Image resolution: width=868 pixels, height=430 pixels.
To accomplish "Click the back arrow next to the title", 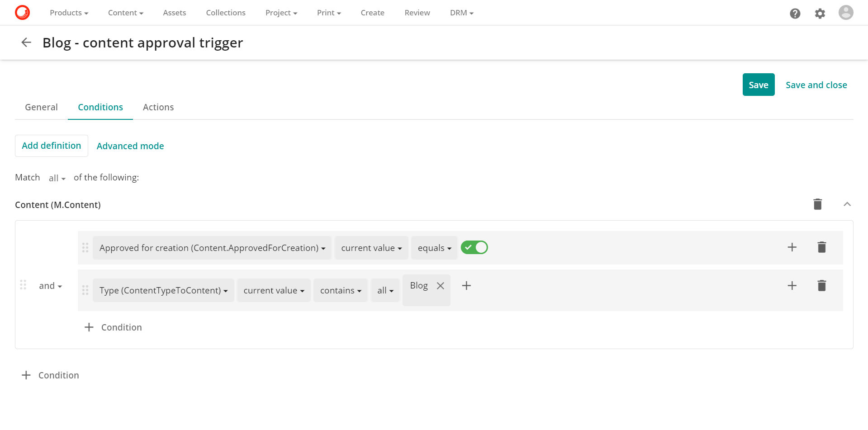I will tap(26, 42).
